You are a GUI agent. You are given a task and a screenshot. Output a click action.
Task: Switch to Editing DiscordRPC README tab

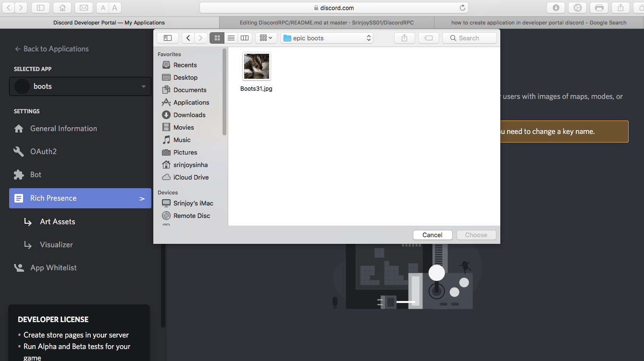[326, 23]
